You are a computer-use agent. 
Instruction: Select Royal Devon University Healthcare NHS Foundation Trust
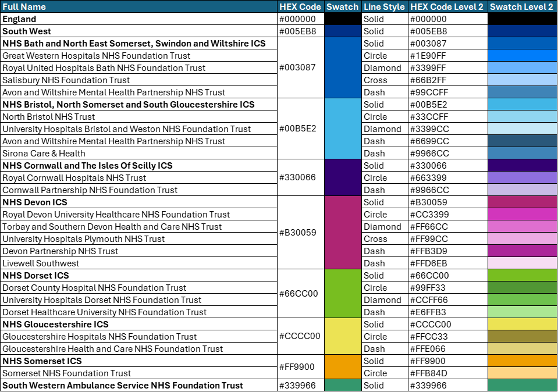click(x=139, y=215)
